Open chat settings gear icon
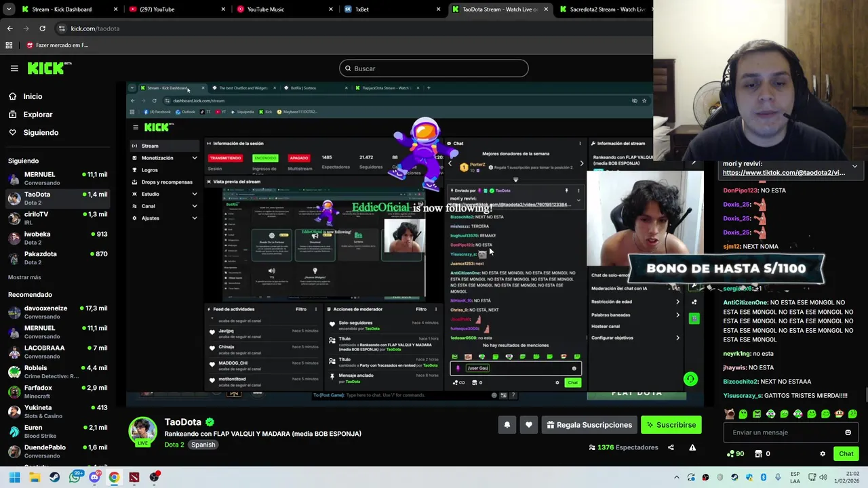868x488 pixels. (x=823, y=453)
